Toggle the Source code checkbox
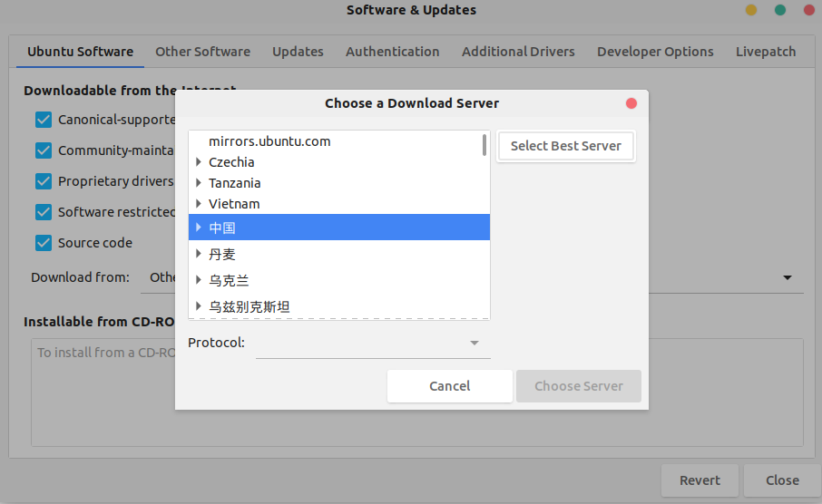Image resolution: width=822 pixels, height=504 pixels. point(44,243)
